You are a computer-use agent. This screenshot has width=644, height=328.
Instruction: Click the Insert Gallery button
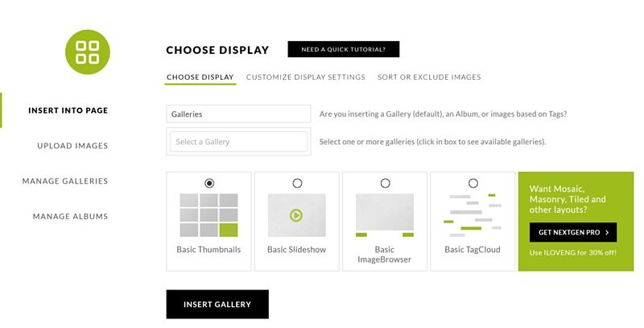pos(217,304)
